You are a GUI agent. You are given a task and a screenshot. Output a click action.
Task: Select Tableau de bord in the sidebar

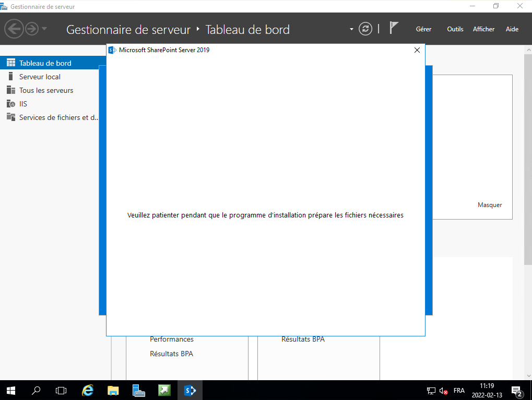click(x=53, y=63)
